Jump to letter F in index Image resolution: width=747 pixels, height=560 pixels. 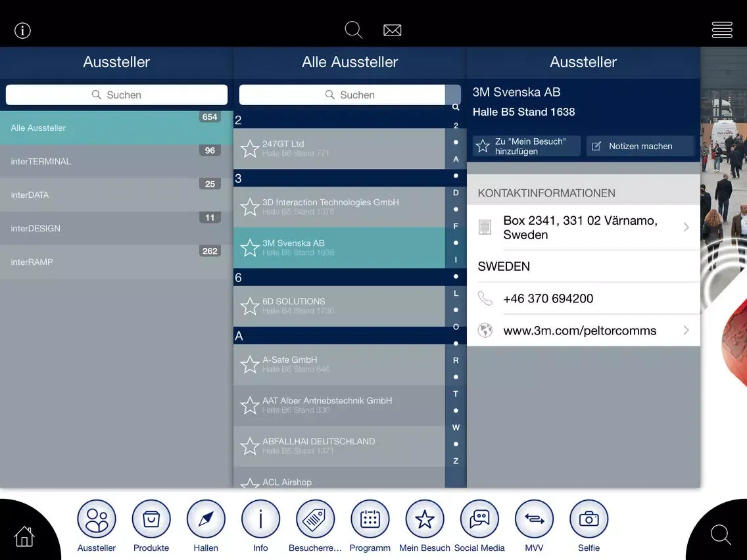click(x=456, y=226)
